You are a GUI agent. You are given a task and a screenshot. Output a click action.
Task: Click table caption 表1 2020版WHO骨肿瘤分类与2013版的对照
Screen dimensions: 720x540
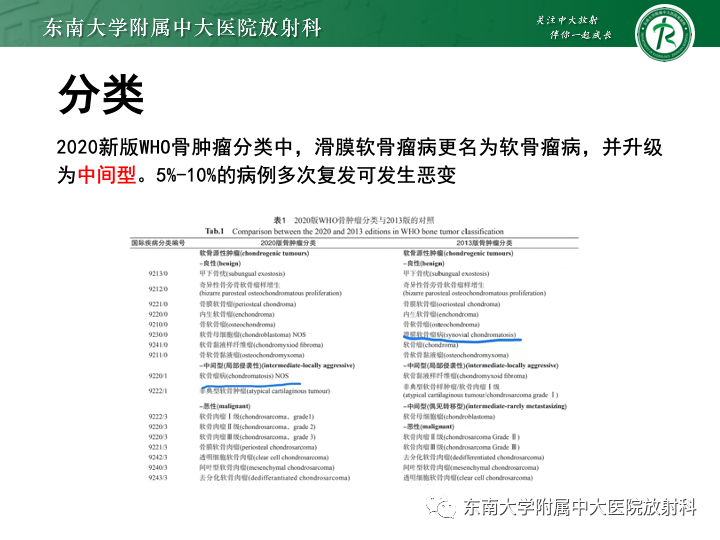[x=354, y=220]
